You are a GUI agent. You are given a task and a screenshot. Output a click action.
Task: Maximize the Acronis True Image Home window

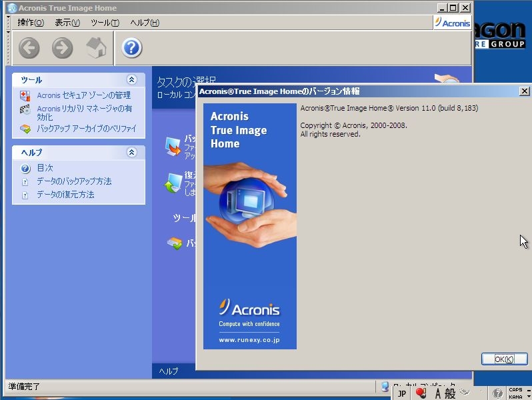click(x=453, y=7)
